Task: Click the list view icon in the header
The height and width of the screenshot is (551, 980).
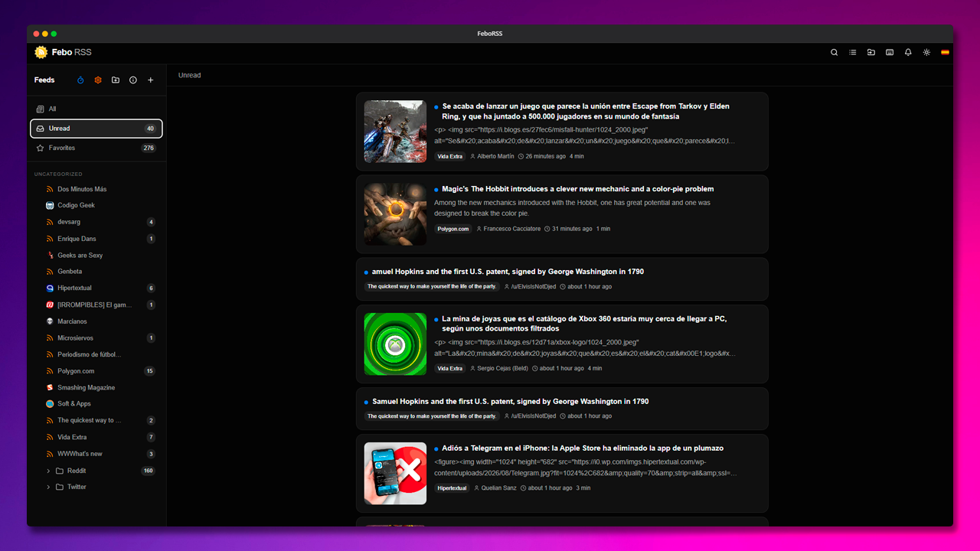Action: [853, 53]
